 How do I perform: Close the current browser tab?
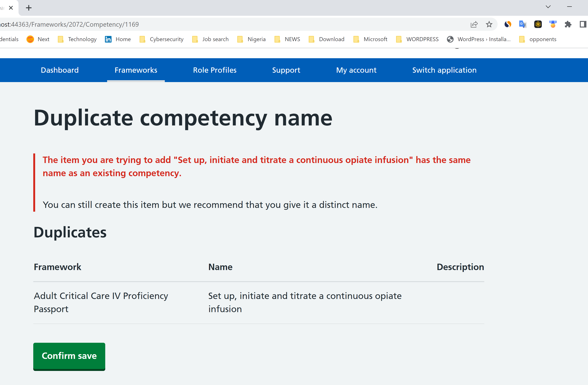pos(11,8)
